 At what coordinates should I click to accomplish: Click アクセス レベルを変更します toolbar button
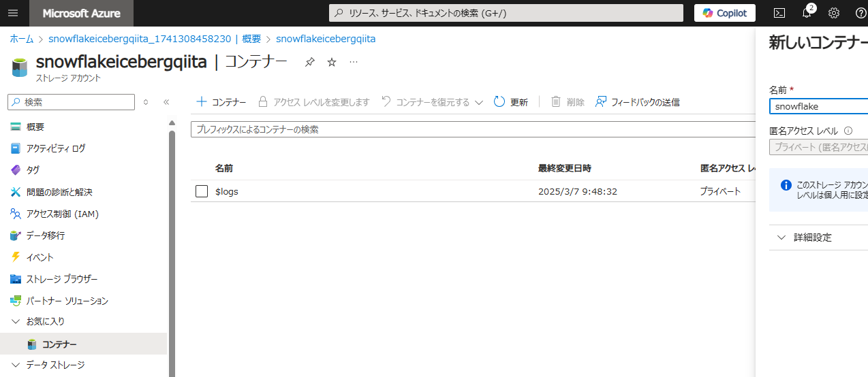pos(313,102)
